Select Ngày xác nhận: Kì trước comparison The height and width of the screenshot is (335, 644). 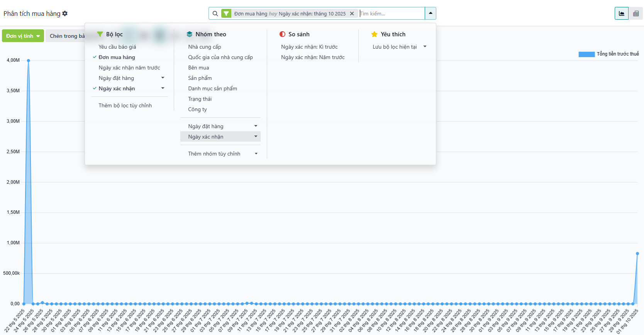(309, 47)
